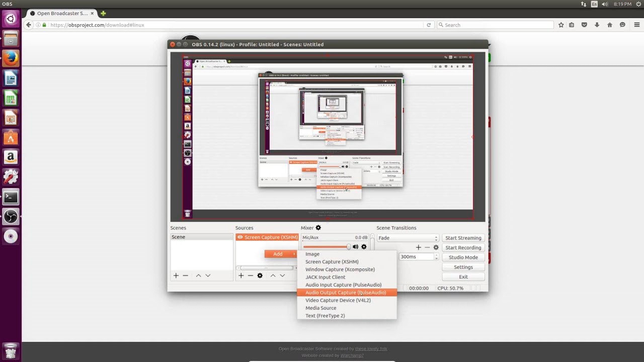
Task: Open Ubuntu Software Center from the dock
Action: tap(11, 137)
